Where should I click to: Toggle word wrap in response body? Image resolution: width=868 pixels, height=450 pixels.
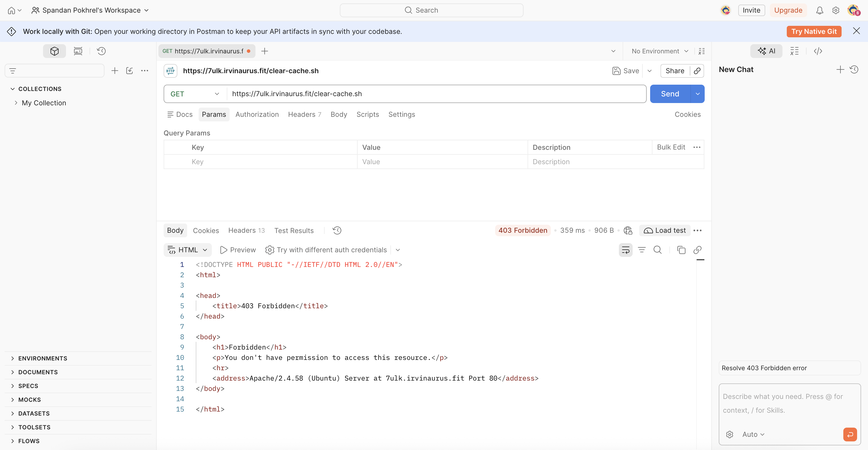[x=625, y=250]
